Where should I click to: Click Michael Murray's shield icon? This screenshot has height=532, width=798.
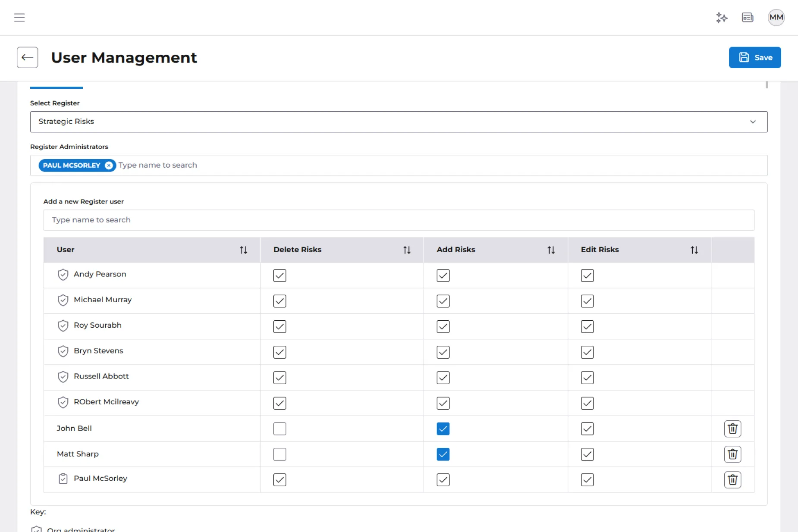[x=63, y=300]
